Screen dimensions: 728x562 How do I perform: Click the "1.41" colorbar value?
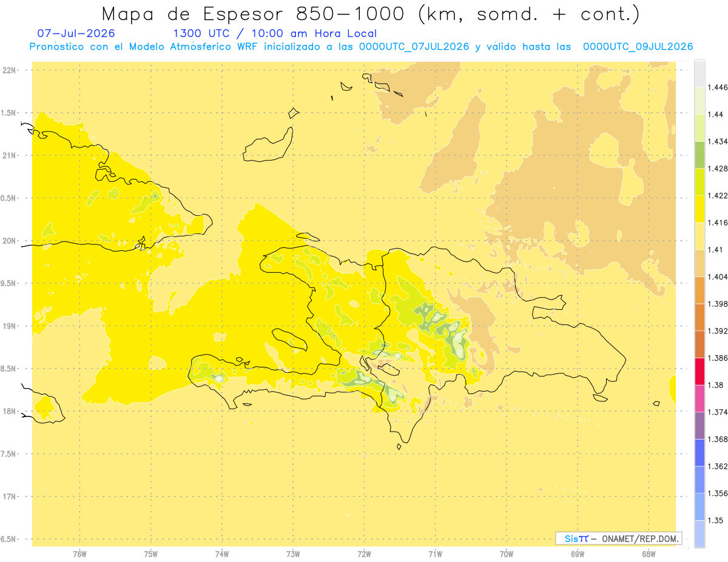pos(715,250)
